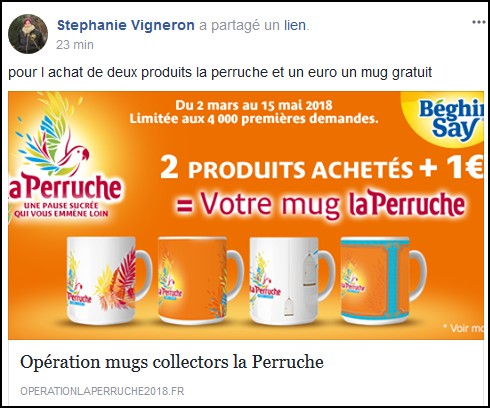Select the orange mug with turquoise trim
This screenshot has width=490, height=408.
pyautogui.click(x=383, y=280)
